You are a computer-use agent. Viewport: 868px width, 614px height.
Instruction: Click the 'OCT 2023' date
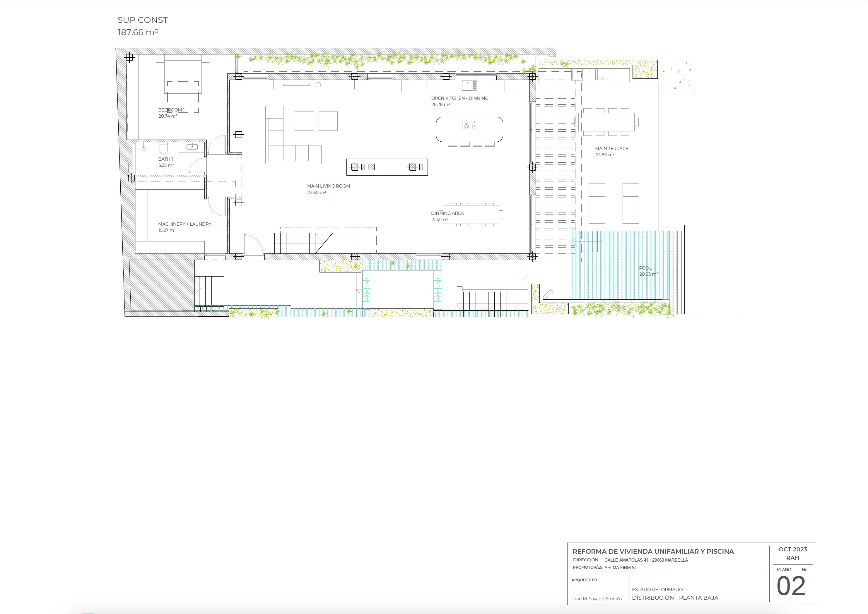coord(793,549)
